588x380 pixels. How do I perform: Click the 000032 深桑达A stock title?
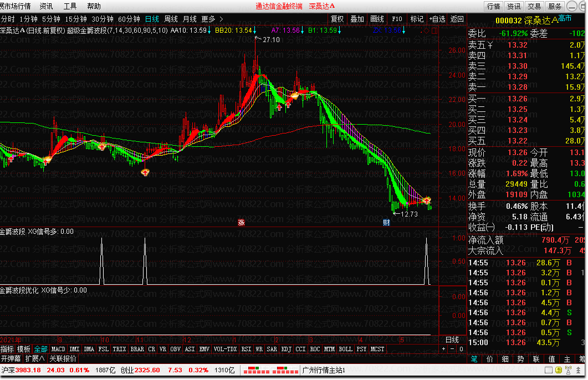tap(526, 20)
